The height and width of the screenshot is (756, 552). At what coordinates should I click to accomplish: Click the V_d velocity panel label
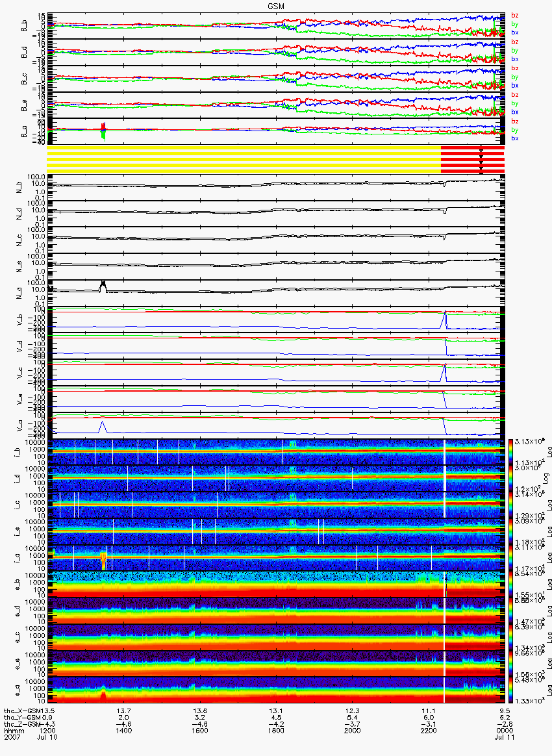coord(19,347)
